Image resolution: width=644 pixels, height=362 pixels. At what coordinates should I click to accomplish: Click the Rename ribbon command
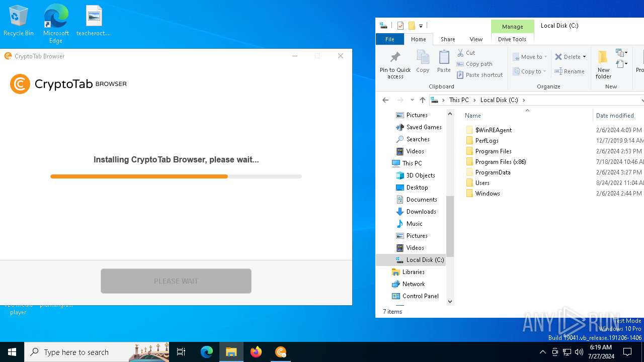(570, 71)
